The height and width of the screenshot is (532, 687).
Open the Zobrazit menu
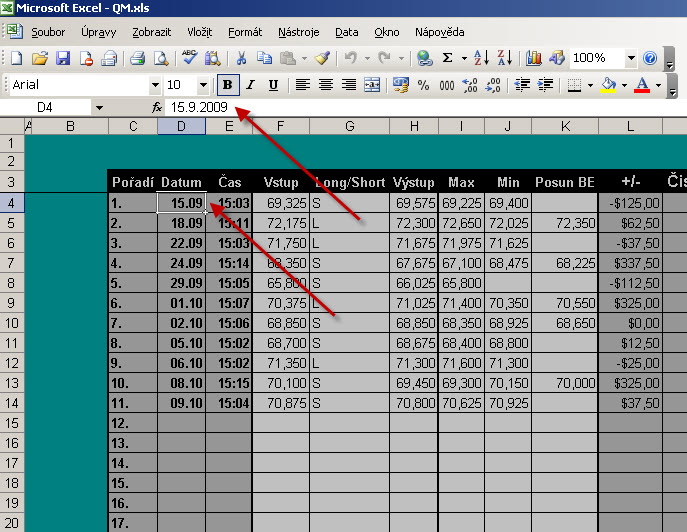(x=152, y=32)
